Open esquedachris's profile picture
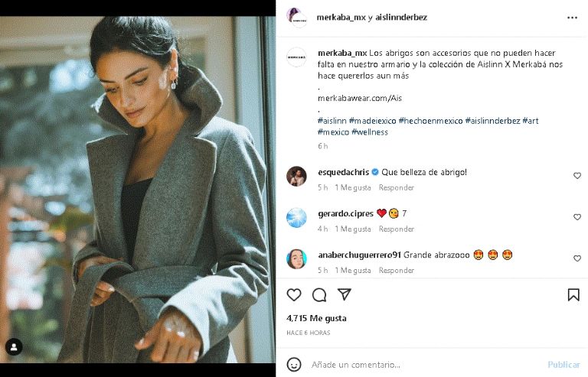 tap(296, 177)
